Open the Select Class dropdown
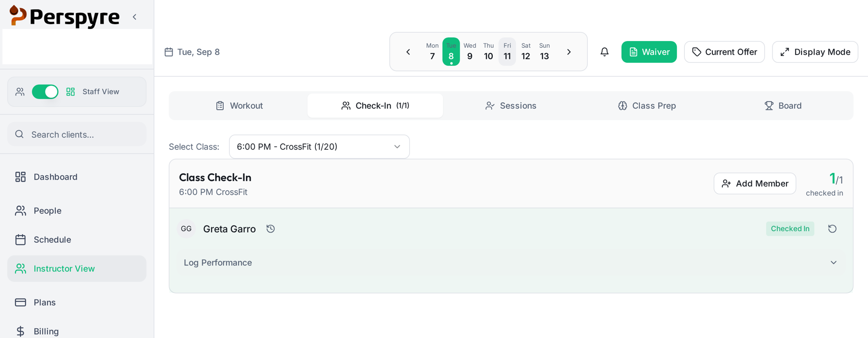The height and width of the screenshot is (338, 868). pyautogui.click(x=319, y=147)
